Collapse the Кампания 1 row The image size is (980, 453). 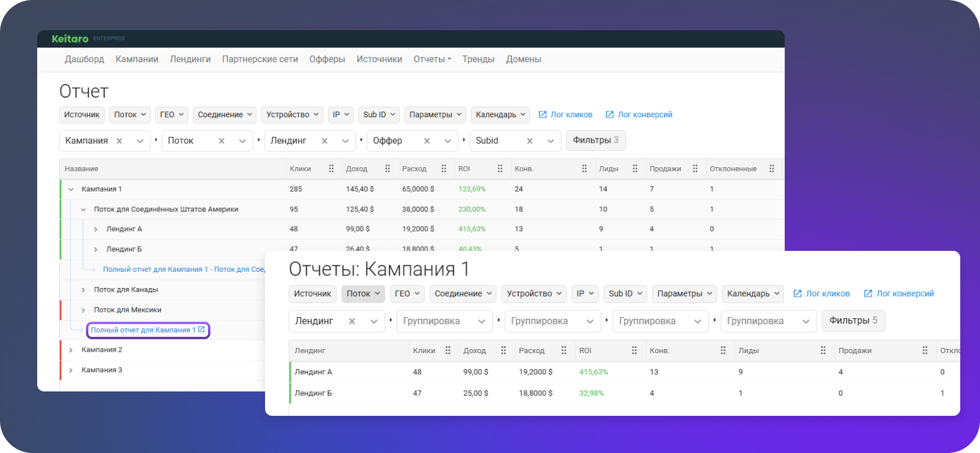click(71, 189)
